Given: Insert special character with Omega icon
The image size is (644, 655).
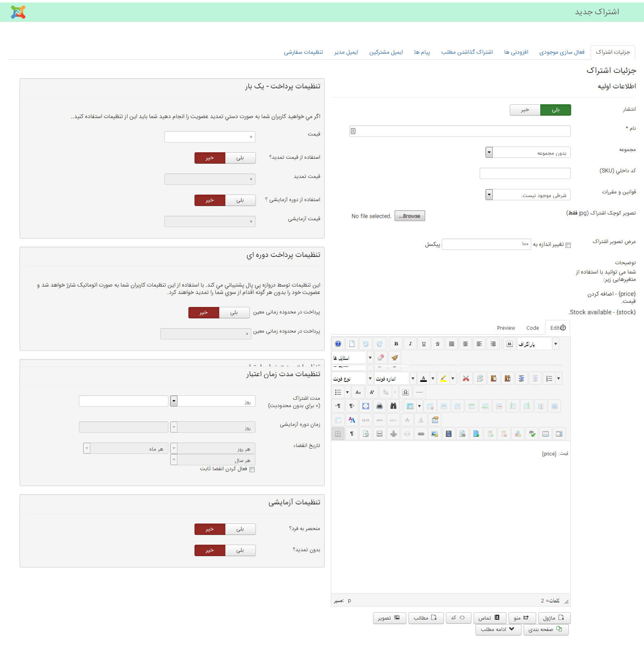Looking at the screenshot, I should [405, 392].
